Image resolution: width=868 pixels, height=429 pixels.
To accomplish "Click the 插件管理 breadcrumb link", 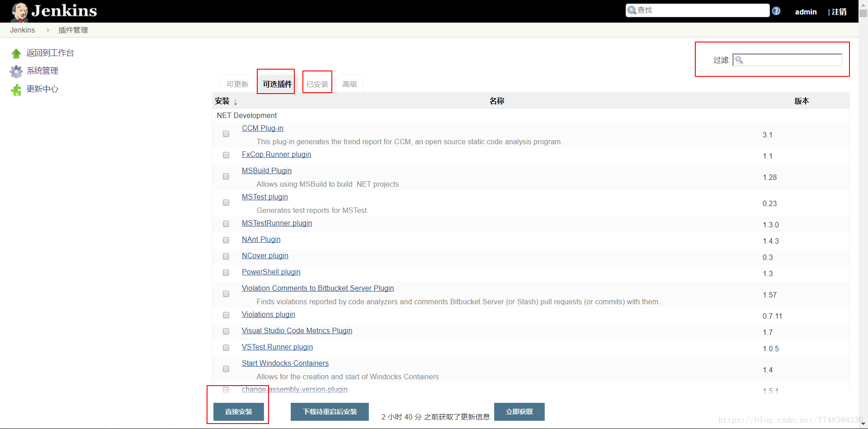I will point(73,30).
